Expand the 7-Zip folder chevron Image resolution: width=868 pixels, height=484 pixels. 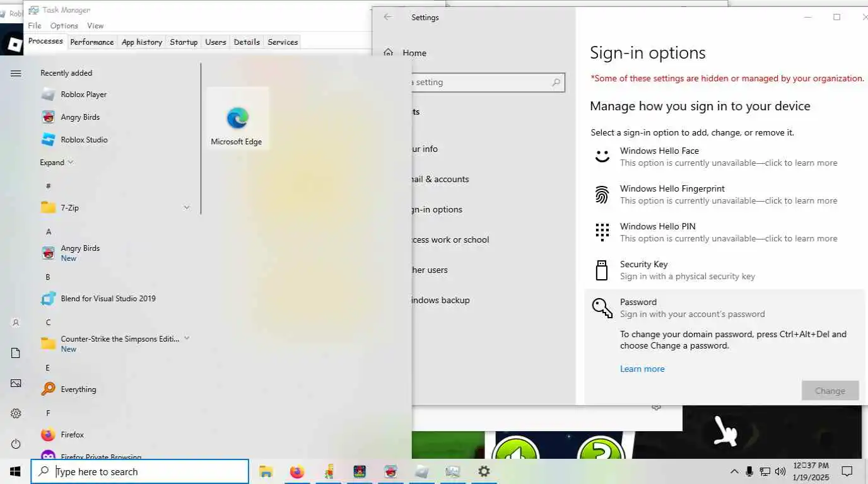pos(187,207)
